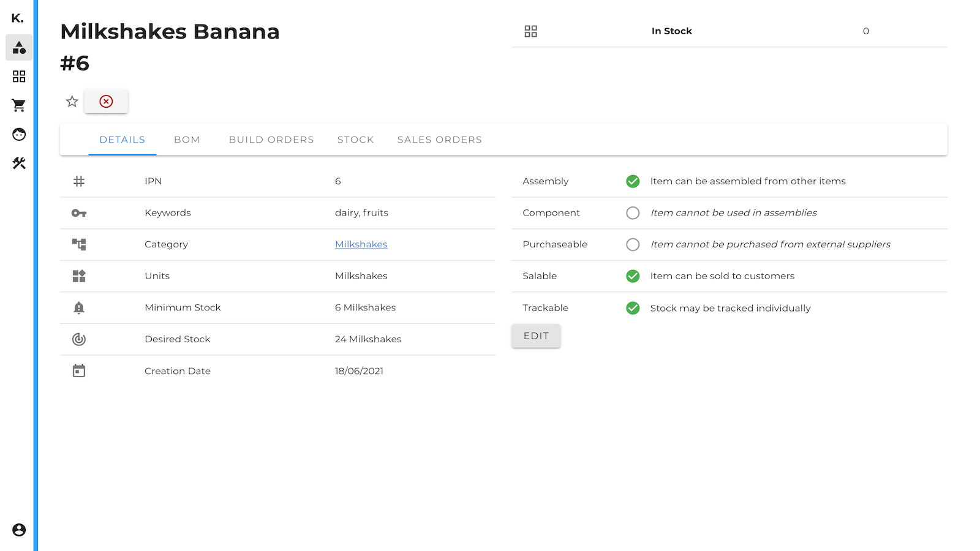This screenshot has width=980, height=551.
Task: Enable the Purchaseable attribute circle
Action: coord(633,244)
